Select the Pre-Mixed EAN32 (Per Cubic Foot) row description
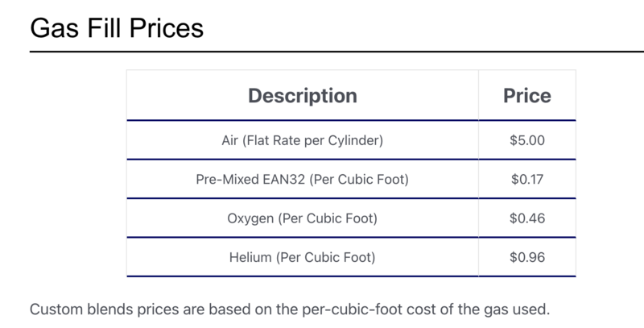This screenshot has height=328, width=644. coord(302,179)
